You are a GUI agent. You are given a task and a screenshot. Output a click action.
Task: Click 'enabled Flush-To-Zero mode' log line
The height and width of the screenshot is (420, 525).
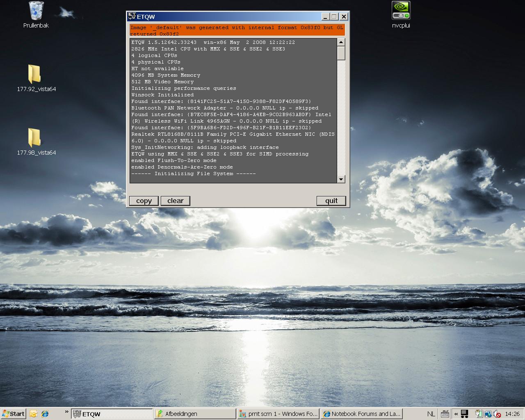pos(174,160)
